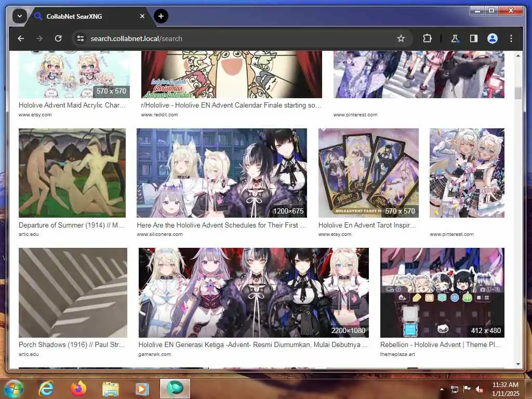Open Windows Explorer folder icon in taskbar
This screenshot has height=399, width=532.
pyautogui.click(x=111, y=390)
